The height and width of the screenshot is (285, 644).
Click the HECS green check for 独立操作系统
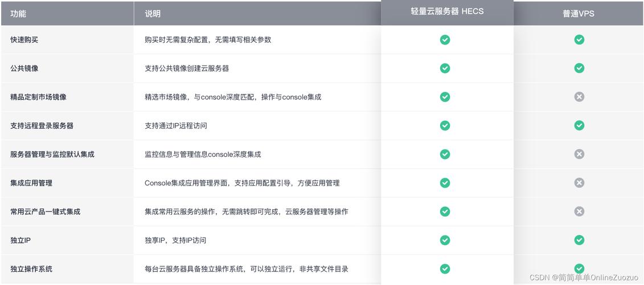click(445, 268)
